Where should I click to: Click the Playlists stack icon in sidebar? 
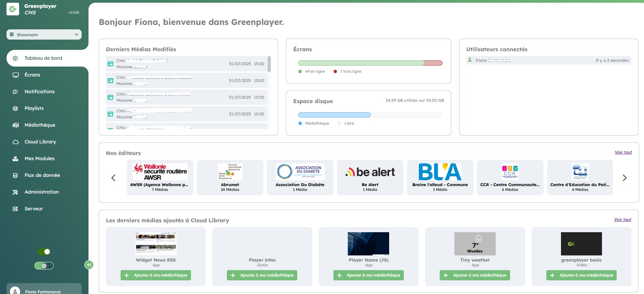pos(15,108)
